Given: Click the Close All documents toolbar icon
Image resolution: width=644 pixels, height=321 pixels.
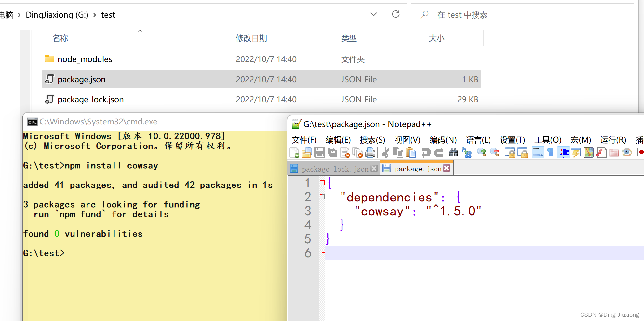Looking at the screenshot, I should pos(358,152).
